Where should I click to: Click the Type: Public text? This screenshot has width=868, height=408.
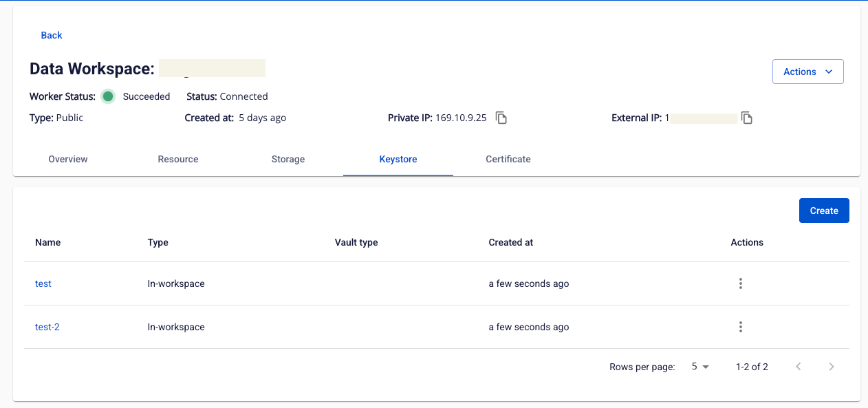click(56, 118)
